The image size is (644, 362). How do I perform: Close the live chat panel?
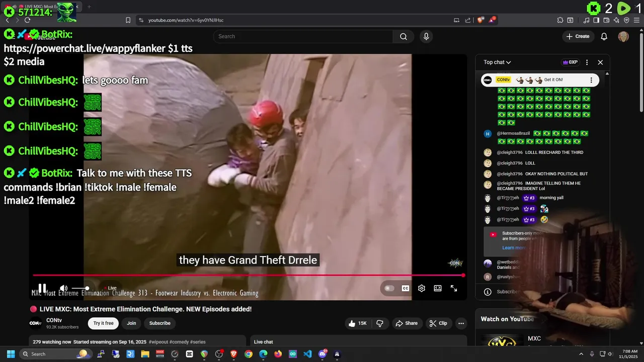coord(600,62)
